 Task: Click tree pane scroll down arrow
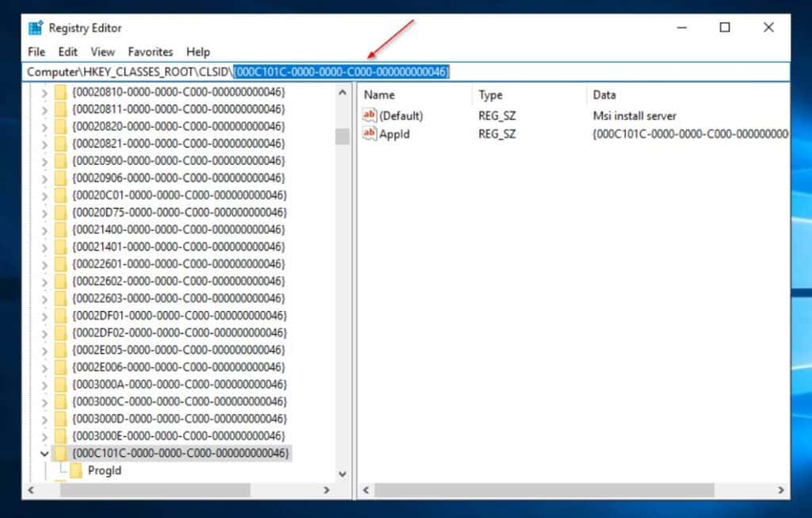[343, 474]
